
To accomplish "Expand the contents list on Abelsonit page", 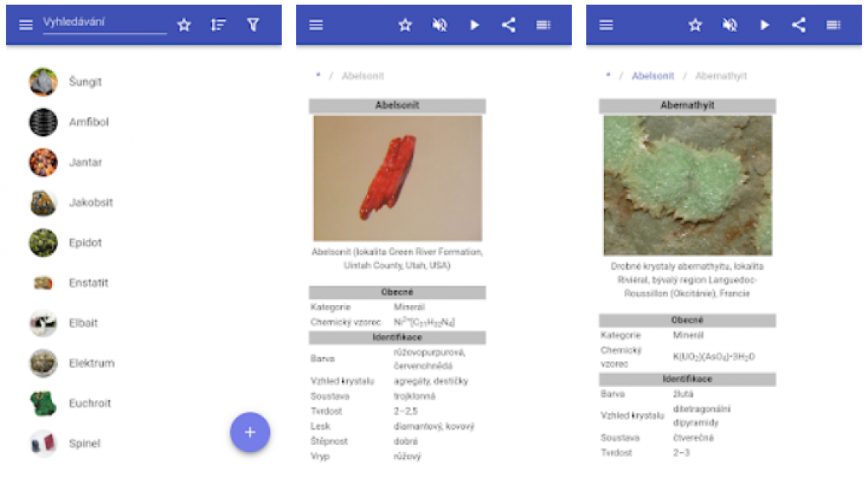I will pos(543,25).
